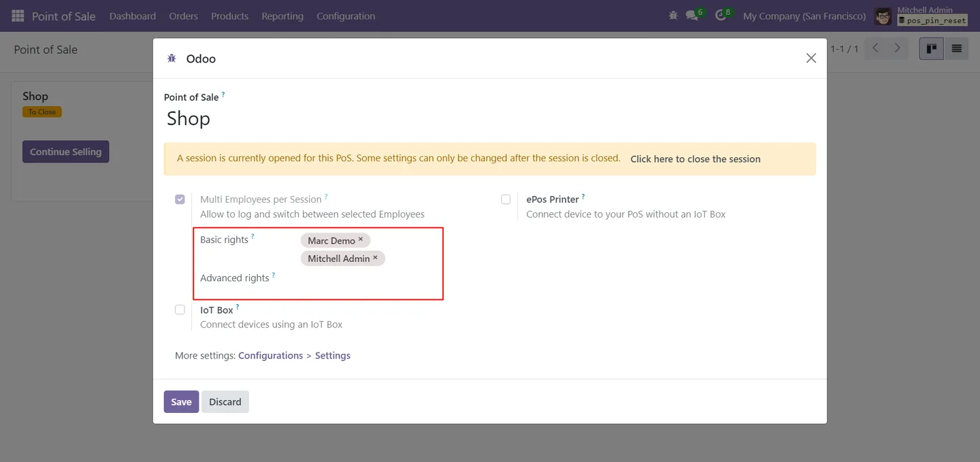Click the Shop card title in kanban
The height and width of the screenshot is (462, 980).
pyautogui.click(x=35, y=96)
